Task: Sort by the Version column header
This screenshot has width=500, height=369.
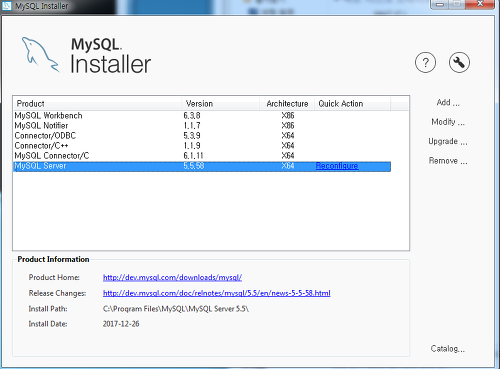Action: [x=221, y=104]
